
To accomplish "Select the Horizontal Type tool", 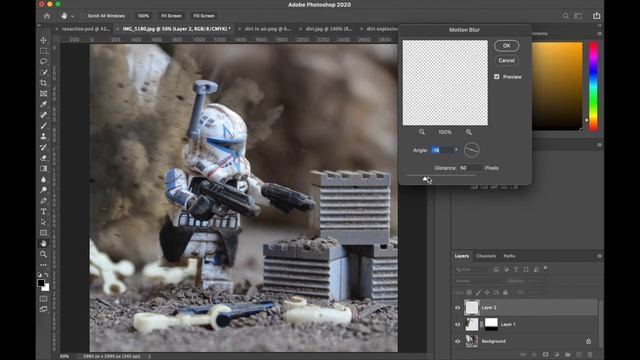I will pyautogui.click(x=43, y=211).
